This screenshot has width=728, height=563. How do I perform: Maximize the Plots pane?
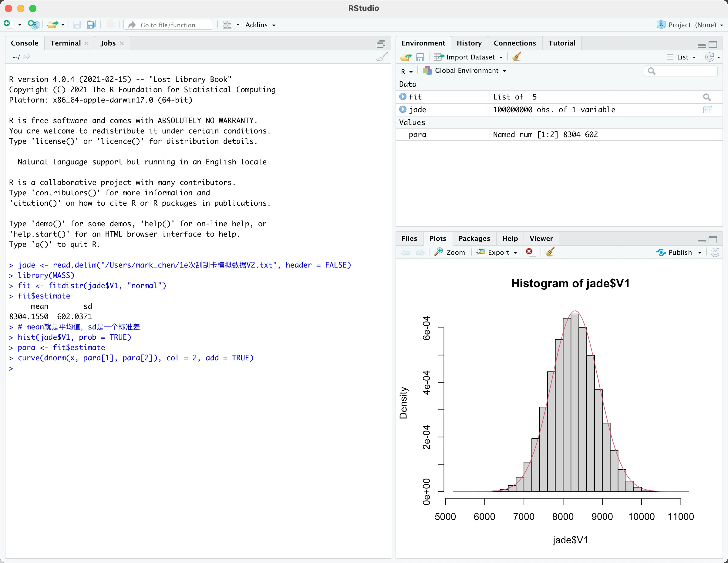pyautogui.click(x=713, y=240)
